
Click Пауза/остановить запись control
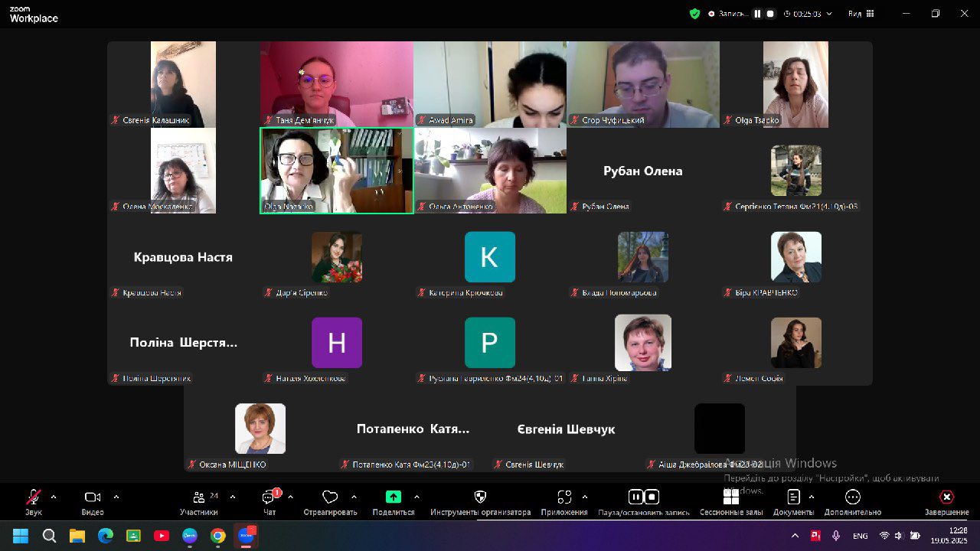pyautogui.click(x=644, y=502)
